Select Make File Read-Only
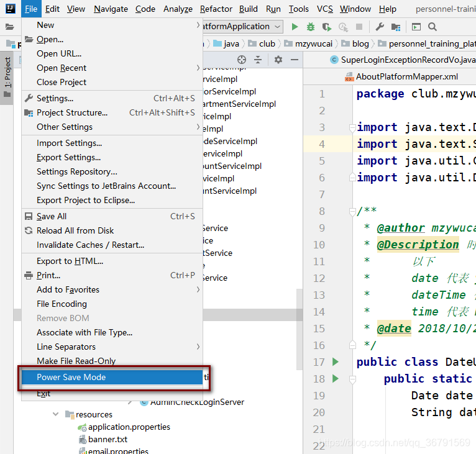This screenshot has width=476, height=454. pyautogui.click(x=112, y=361)
